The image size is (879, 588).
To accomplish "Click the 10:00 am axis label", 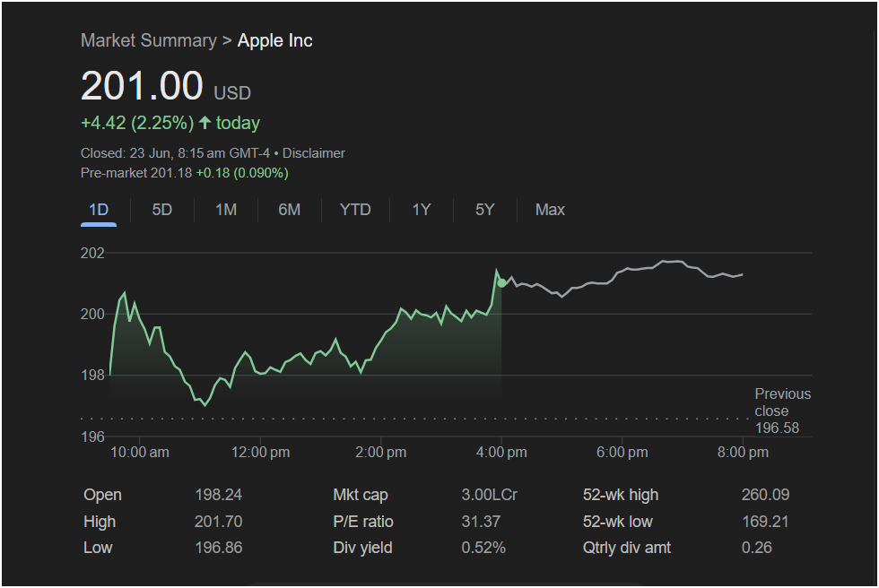I will click(x=140, y=453).
